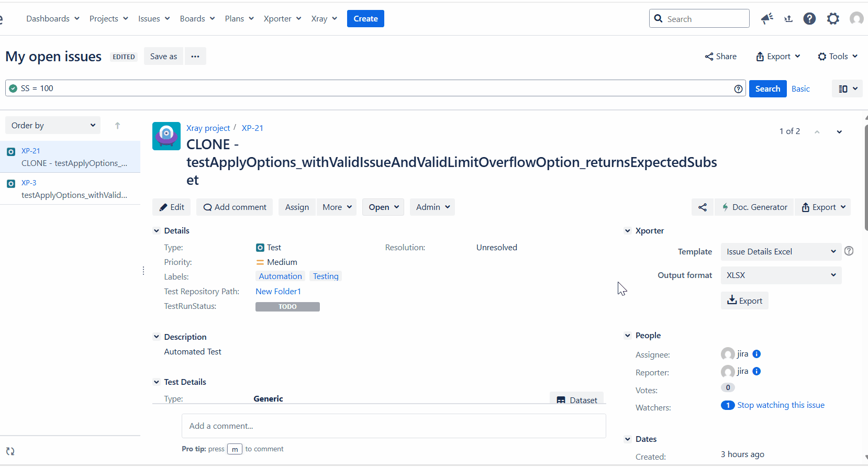
Task: Collapse the Test Details section
Action: [x=156, y=382]
